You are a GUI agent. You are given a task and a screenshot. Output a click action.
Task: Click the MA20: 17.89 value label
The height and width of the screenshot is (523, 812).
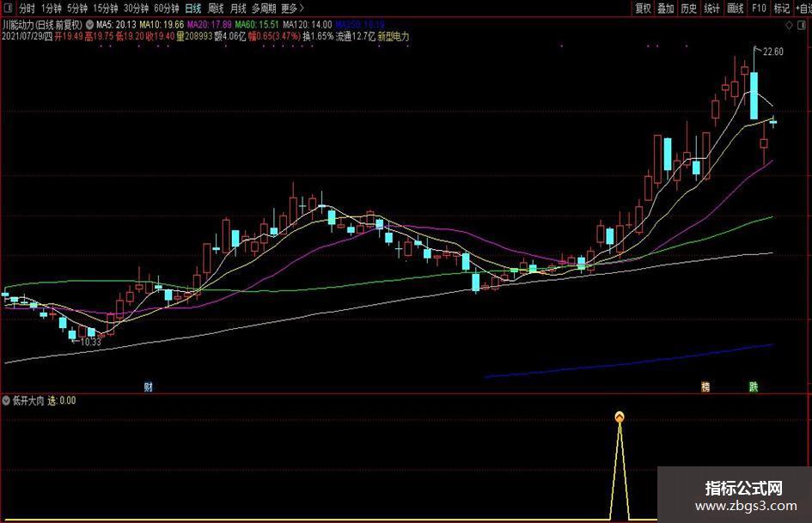pyautogui.click(x=209, y=24)
